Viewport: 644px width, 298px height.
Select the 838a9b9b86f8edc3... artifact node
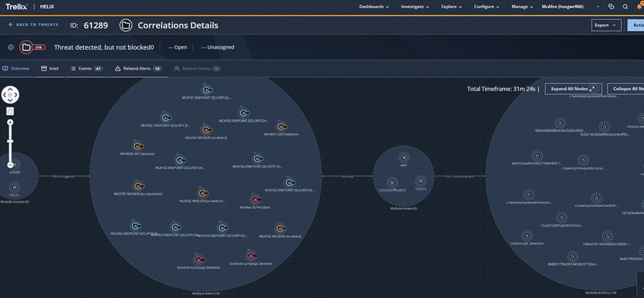(559, 123)
